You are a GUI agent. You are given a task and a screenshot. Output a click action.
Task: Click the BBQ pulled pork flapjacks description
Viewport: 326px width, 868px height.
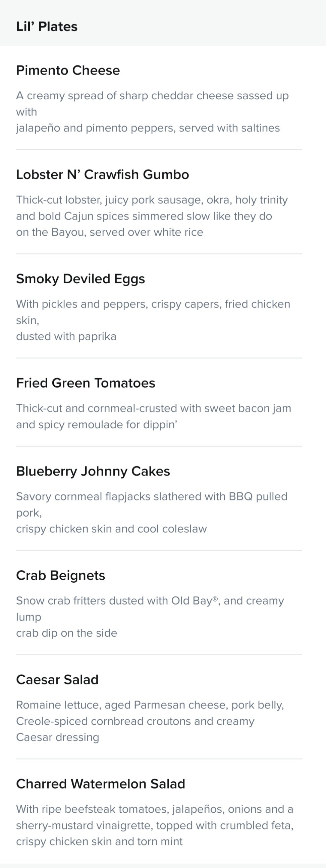pyautogui.click(x=152, y=513)
